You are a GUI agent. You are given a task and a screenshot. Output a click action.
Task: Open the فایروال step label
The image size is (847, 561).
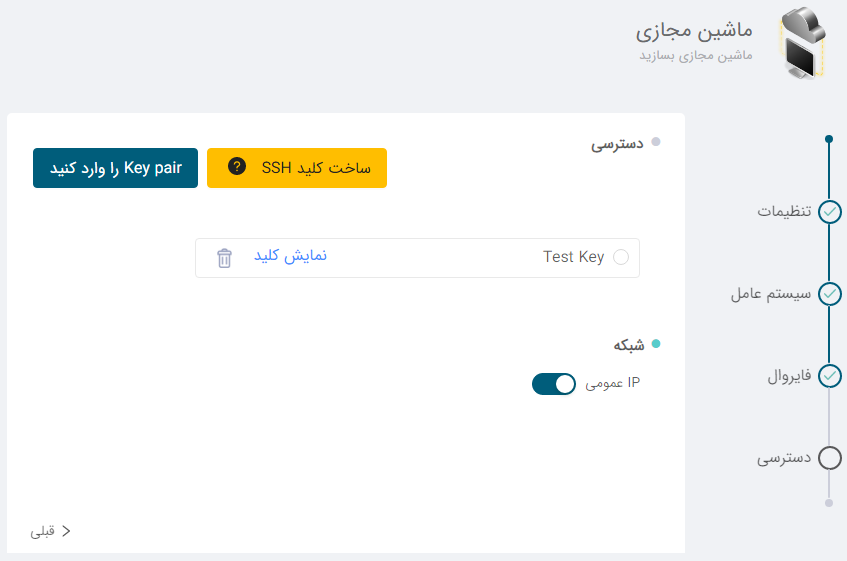pos(789,376)
